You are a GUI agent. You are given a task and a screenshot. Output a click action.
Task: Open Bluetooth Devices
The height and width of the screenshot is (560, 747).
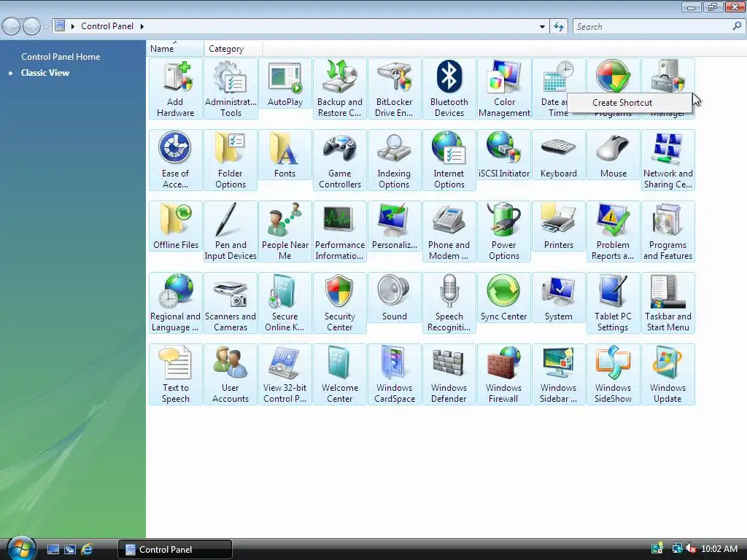click(x=449, y=88)
